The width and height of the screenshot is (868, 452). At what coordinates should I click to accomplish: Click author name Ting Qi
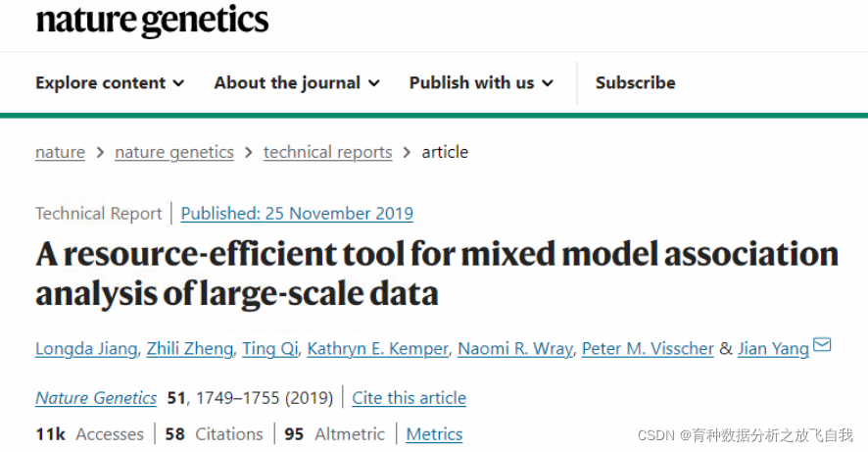268,348
